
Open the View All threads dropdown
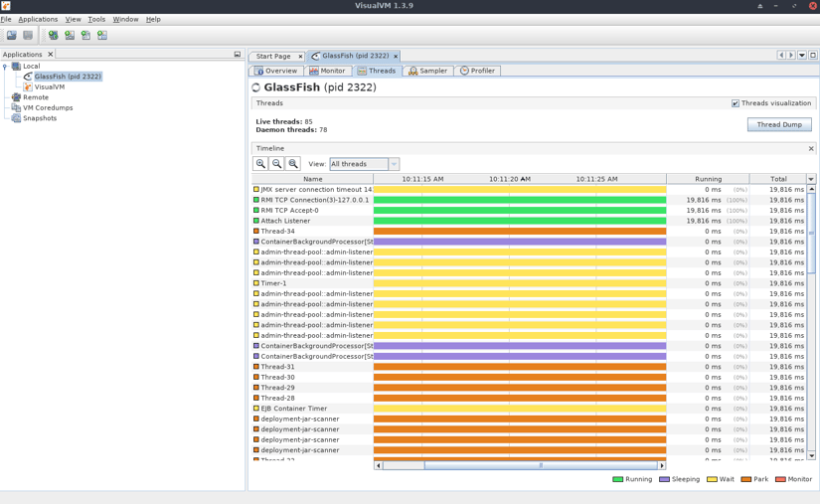click(x=394, y=164)
